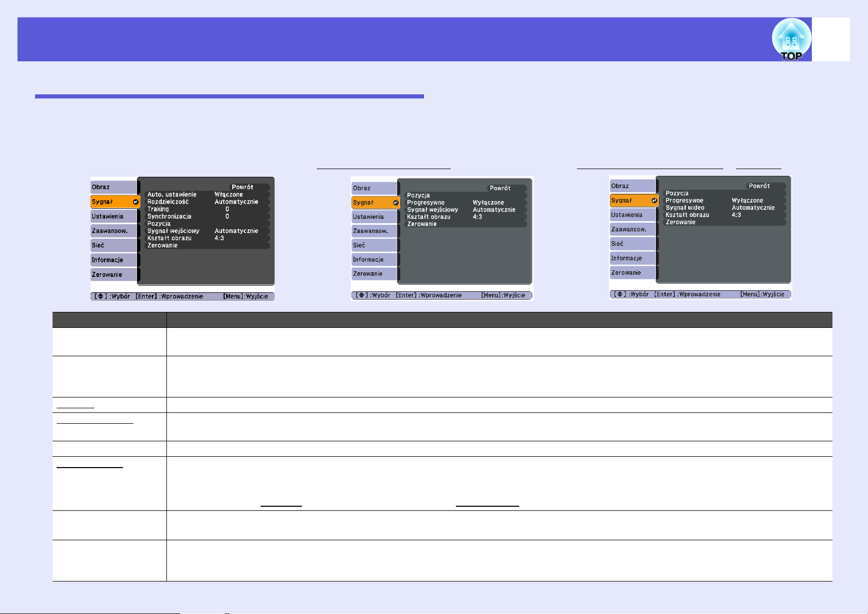Screen dimensions: 868x614
Task: Open Zaawansow. tab in the right screenshot
Action: (633, 229)
